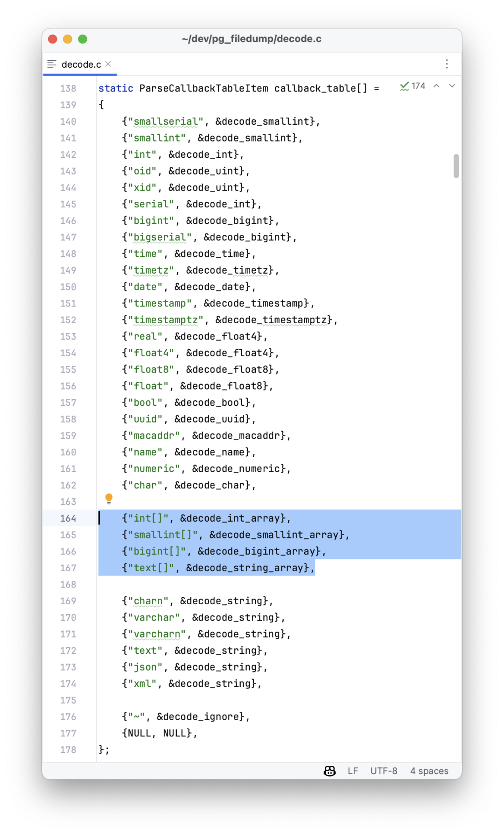Click {NULL, NULL} on line 177
This screenshot has width=504, height=835.
(x=157, y=733)
